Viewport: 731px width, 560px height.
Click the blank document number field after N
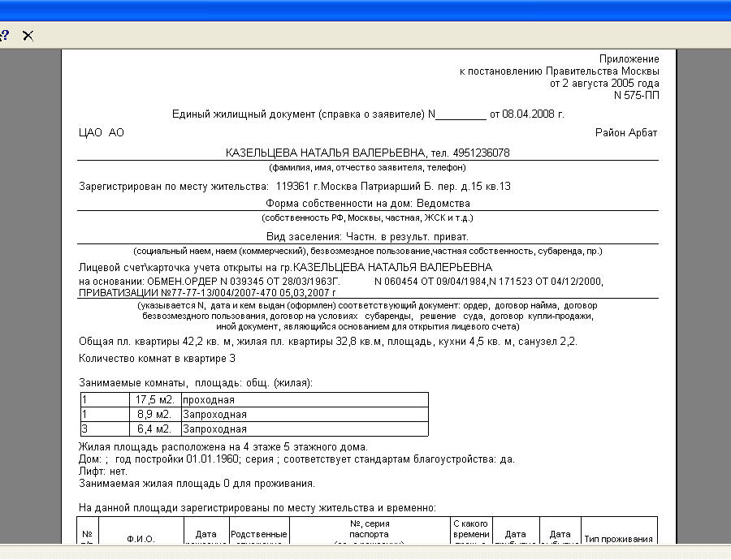461,114
